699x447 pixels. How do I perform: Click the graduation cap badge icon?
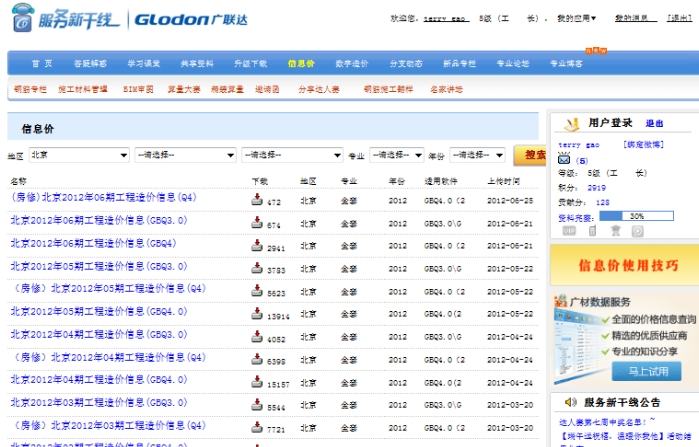pos(616,231)
